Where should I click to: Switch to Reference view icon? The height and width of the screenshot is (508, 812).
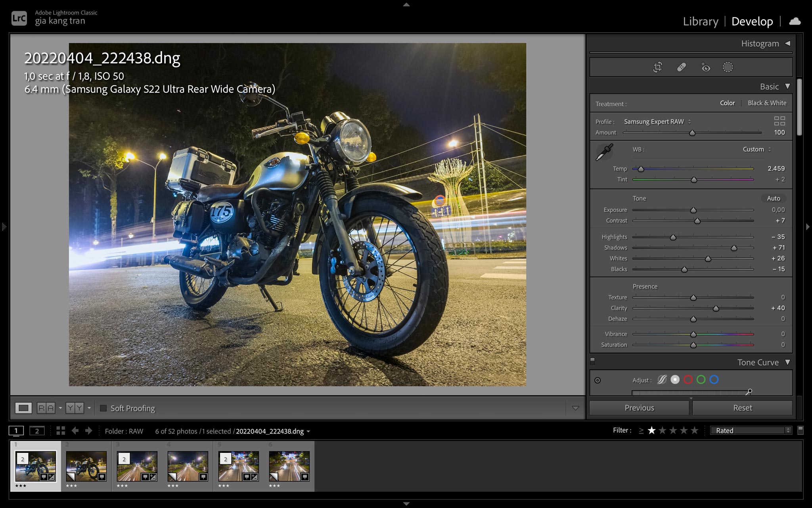click(x=46, y=408)
